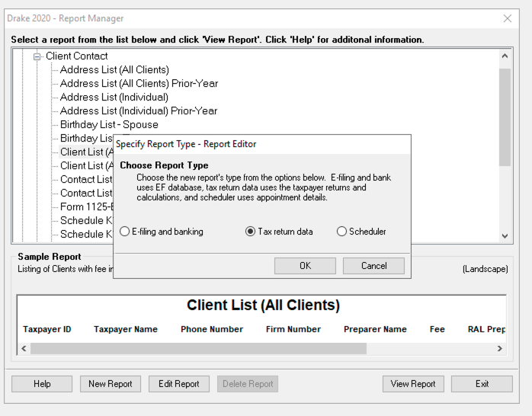The width and height of the screenshot is (532, 416).
Task: Click the View Report button
Action: [x=413, y=384]
